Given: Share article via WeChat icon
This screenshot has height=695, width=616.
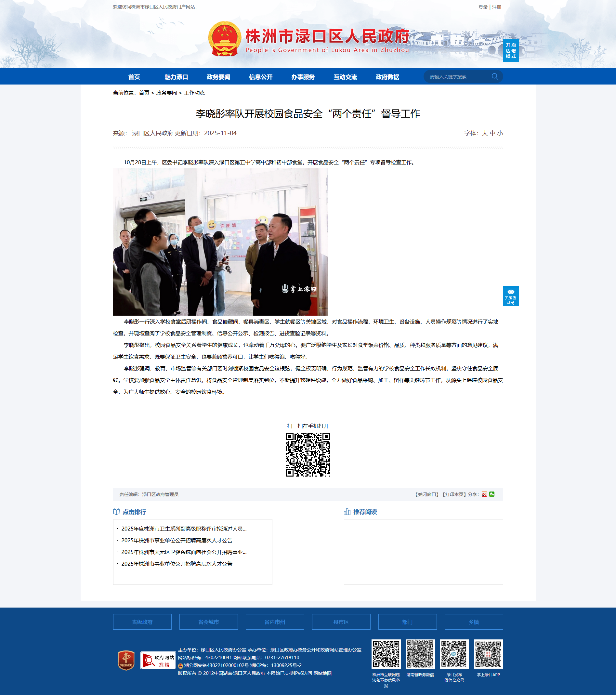Looking at the screenshot, I should click(x=491, y=494).
